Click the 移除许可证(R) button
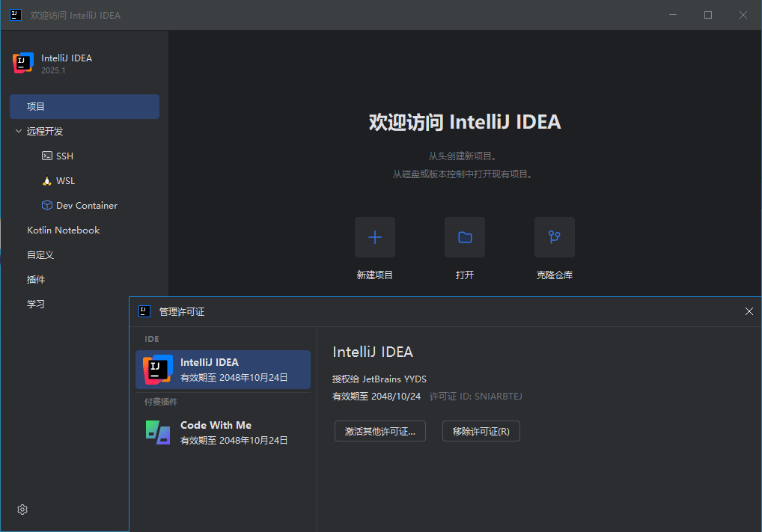Screen dimensions: 762x532 pos(481,432)
